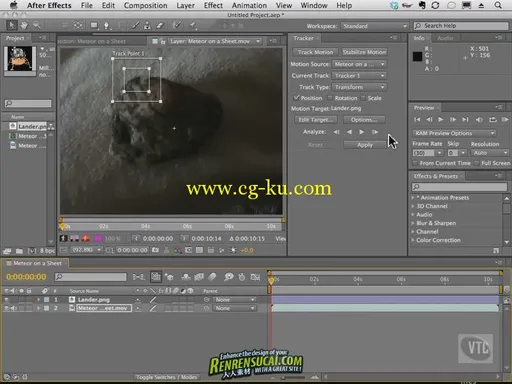
Task: Open the Composition menu
Action: pyautogui.click(x=146, y=5)
